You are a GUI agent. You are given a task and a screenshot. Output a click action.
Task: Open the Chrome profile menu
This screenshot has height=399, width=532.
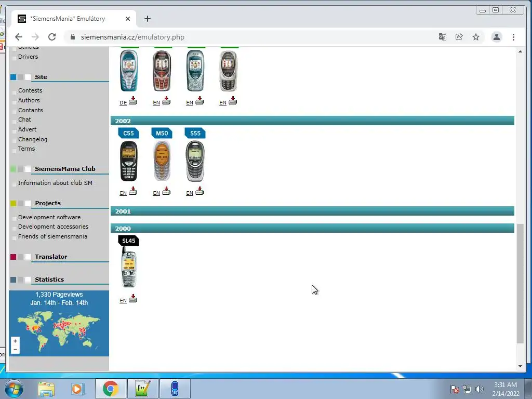497,37
